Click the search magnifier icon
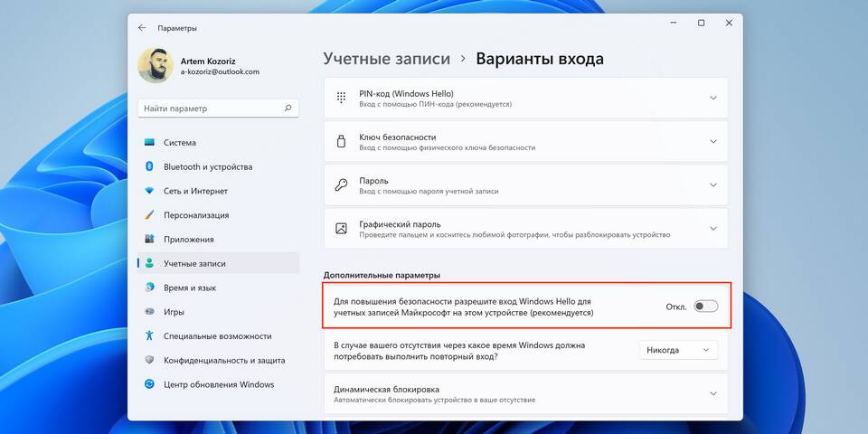This screenshot has width=868, height=434. 288,108
